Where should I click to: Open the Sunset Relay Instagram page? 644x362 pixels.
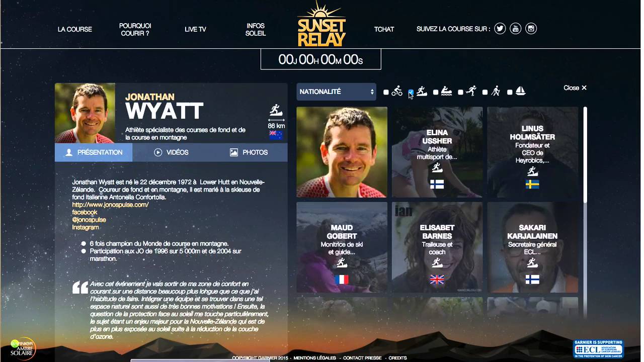(531, 29)
